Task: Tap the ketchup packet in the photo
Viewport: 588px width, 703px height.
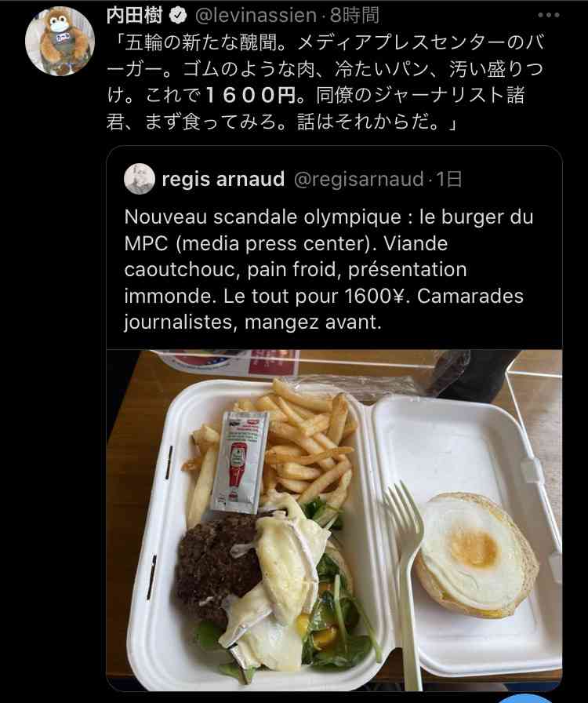Action: click(x=241, y=462)
